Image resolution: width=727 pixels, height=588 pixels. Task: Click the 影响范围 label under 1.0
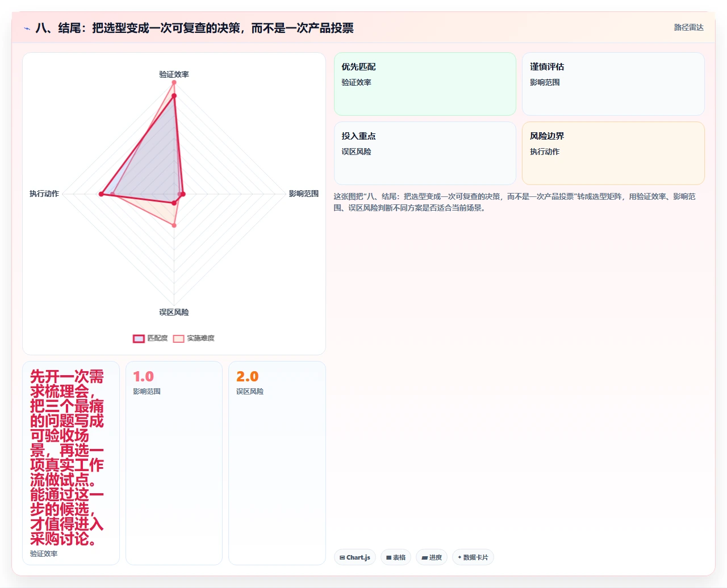pyautogui.click(x=147, y=392)
